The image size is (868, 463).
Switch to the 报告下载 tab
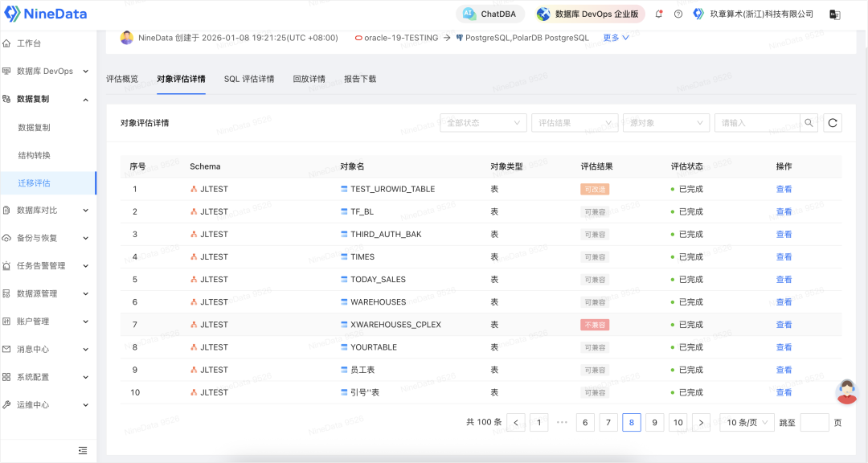tap(360, 79)
